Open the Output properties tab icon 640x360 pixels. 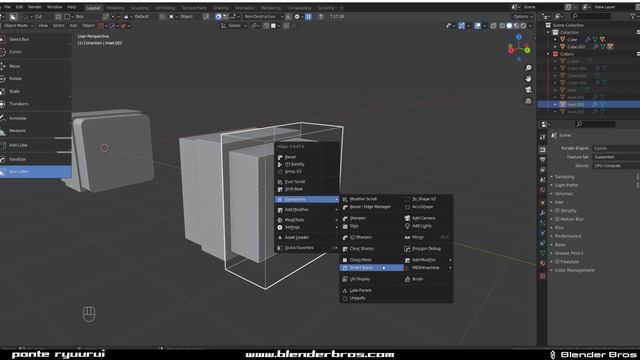(542, 160)
